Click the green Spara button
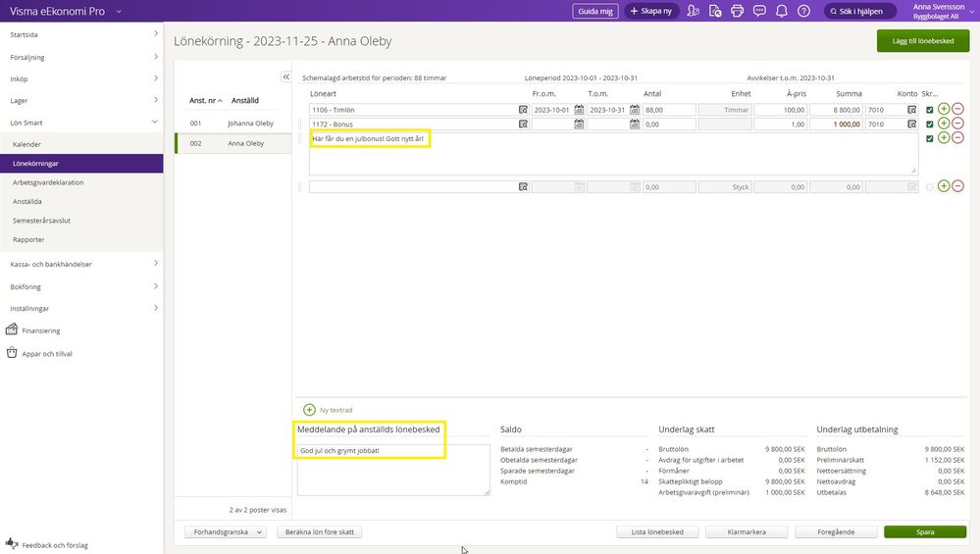 (x=924, y=532)
